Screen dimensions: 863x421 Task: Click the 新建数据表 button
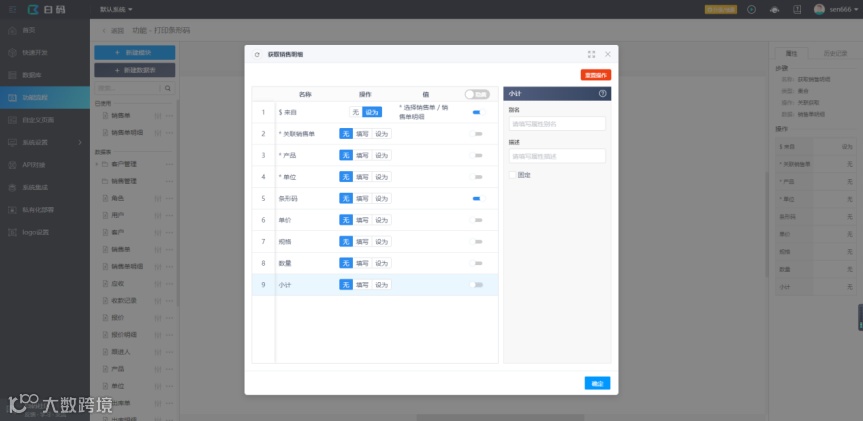pos(135,70)
